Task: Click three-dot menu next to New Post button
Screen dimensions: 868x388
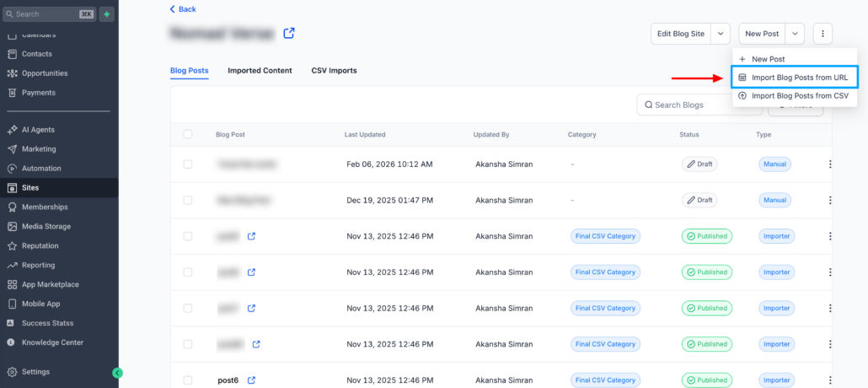Action: click(x=822, y=34)
